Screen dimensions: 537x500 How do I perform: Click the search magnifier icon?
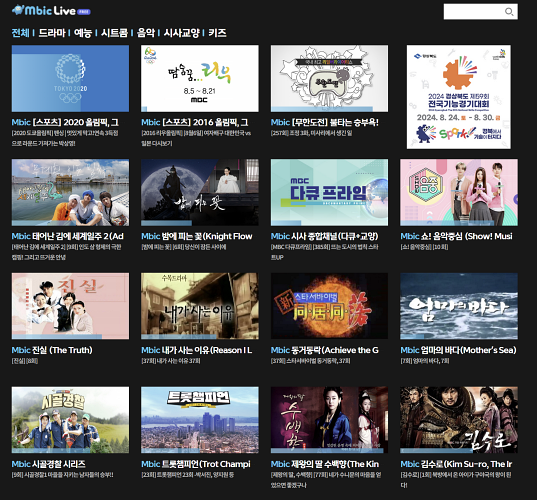(509, 12)
